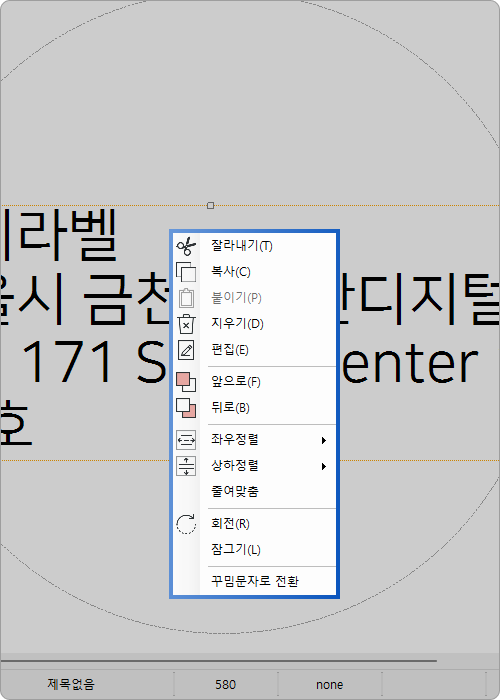
Task: Click the horizontal align icon for 좌우정렬
Action: (x=186, y=440)
